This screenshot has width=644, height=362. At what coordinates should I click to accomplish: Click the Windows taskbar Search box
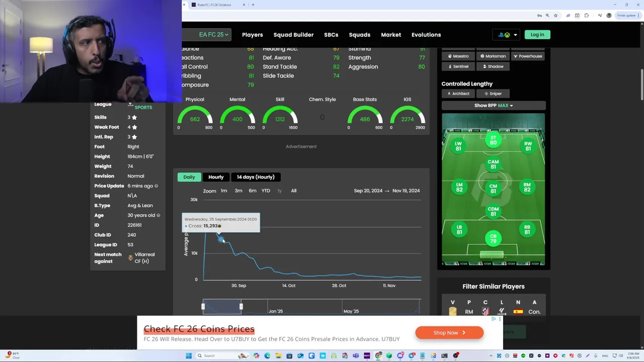pyautogui.click(x=223, y=356)
